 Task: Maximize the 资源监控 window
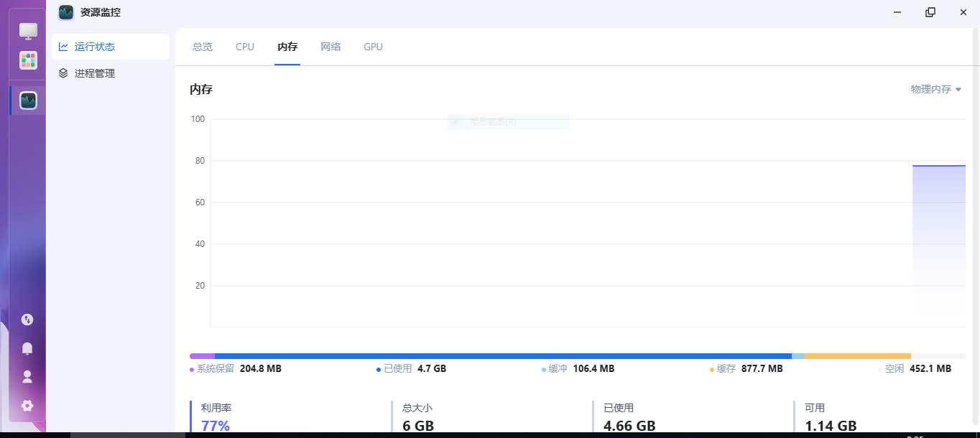point(930,12)
